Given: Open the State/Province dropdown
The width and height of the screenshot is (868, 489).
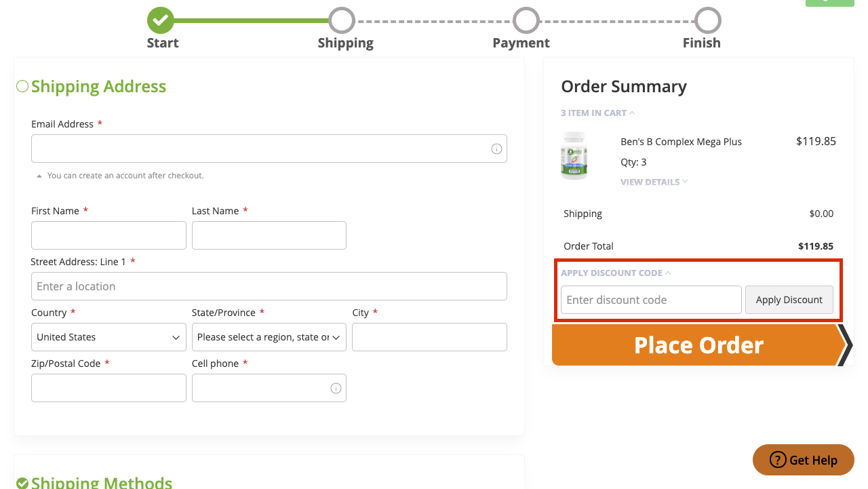Looking at the screenshot, I should [x=269, y=337].
